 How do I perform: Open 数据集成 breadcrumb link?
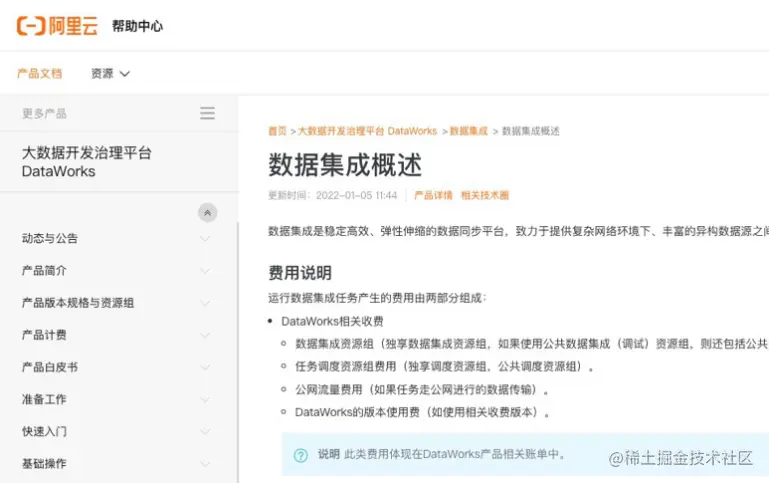(x=469, y=131)
